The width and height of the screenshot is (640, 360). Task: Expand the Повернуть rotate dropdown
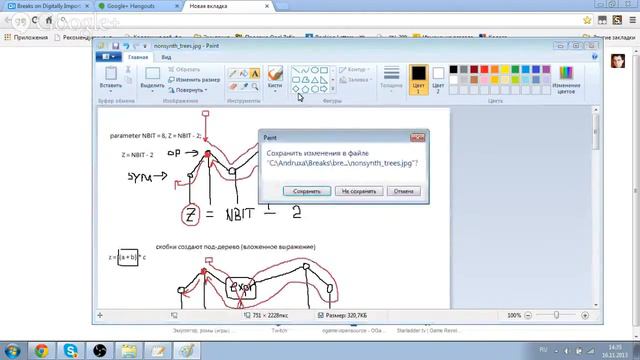click(188, 90)
